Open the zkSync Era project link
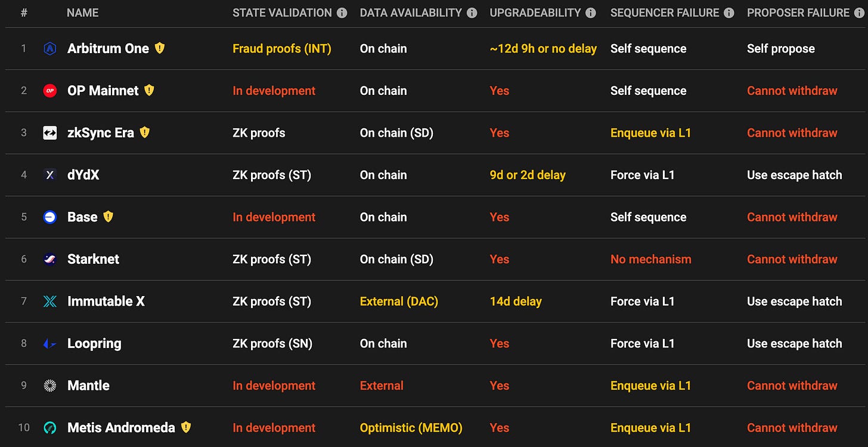 click(101, 133)
